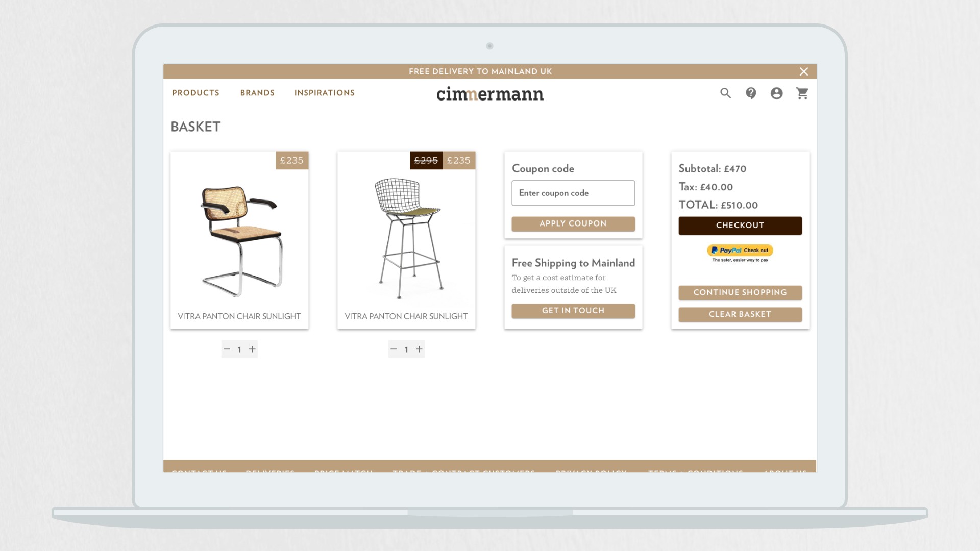The height and width of the screenshot is (551, 980).
Task: Decrease quantity of the wire bar stool
Action: pos(394,349)
